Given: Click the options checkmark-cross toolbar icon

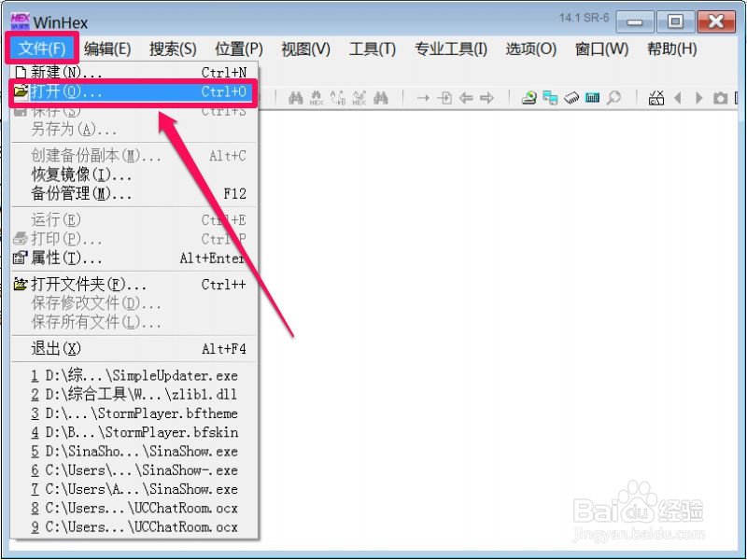Looking at the screenshot, I should tap(656, 98).
